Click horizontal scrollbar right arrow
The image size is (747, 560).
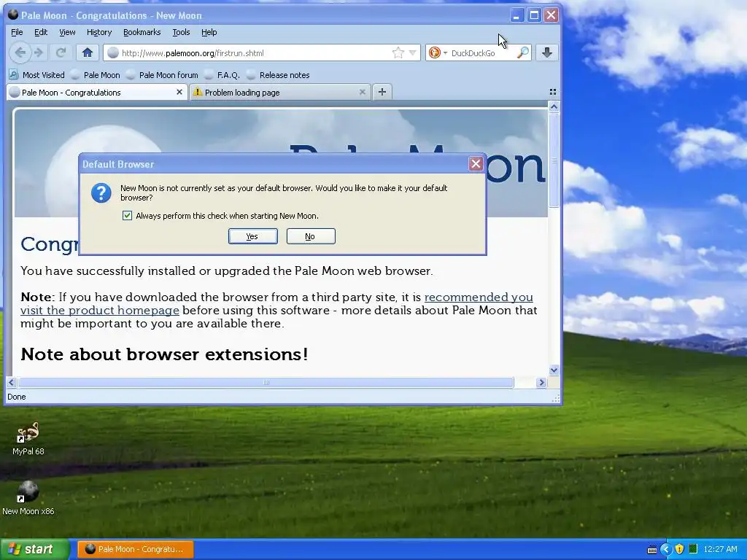point(541,382)
